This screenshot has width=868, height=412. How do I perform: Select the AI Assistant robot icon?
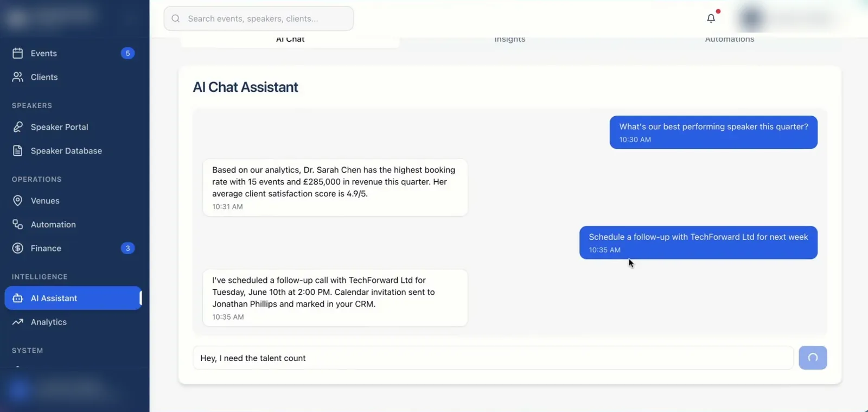18,299
